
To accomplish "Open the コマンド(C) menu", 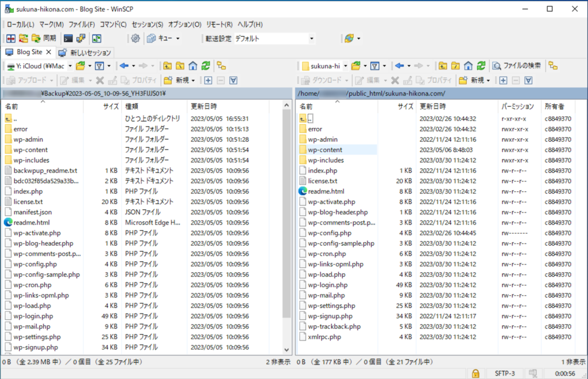I will [113, 24].
